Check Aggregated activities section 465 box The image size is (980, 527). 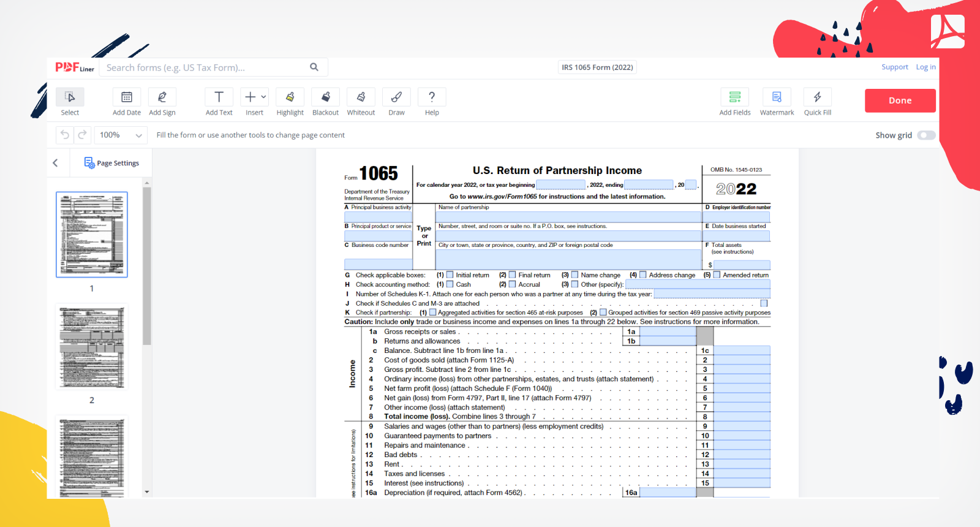click(432, 313)
